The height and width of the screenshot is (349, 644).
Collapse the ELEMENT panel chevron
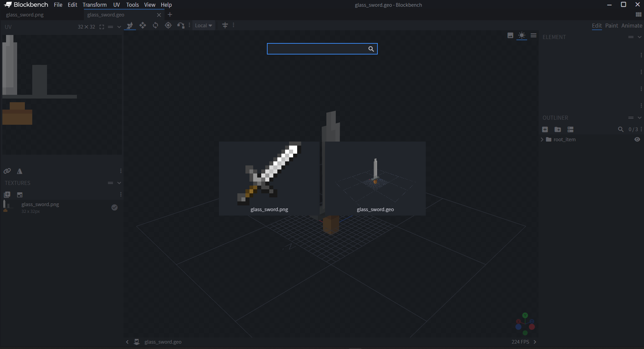pos(640,37)
